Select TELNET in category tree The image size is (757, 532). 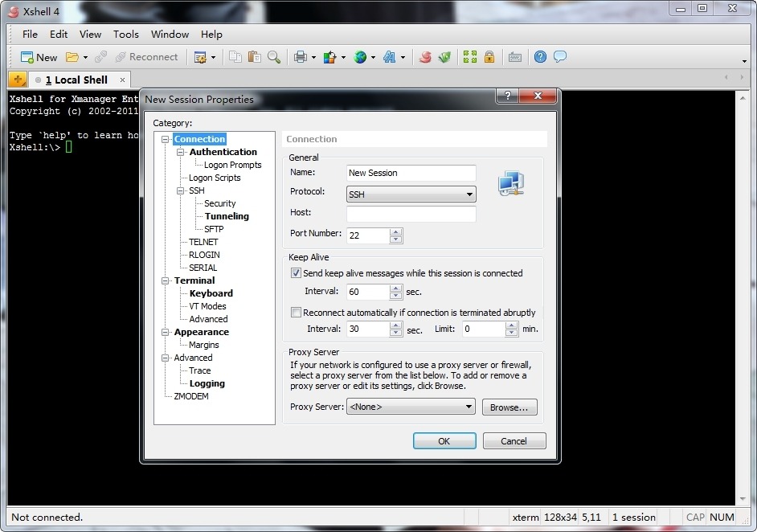(203, 242)
